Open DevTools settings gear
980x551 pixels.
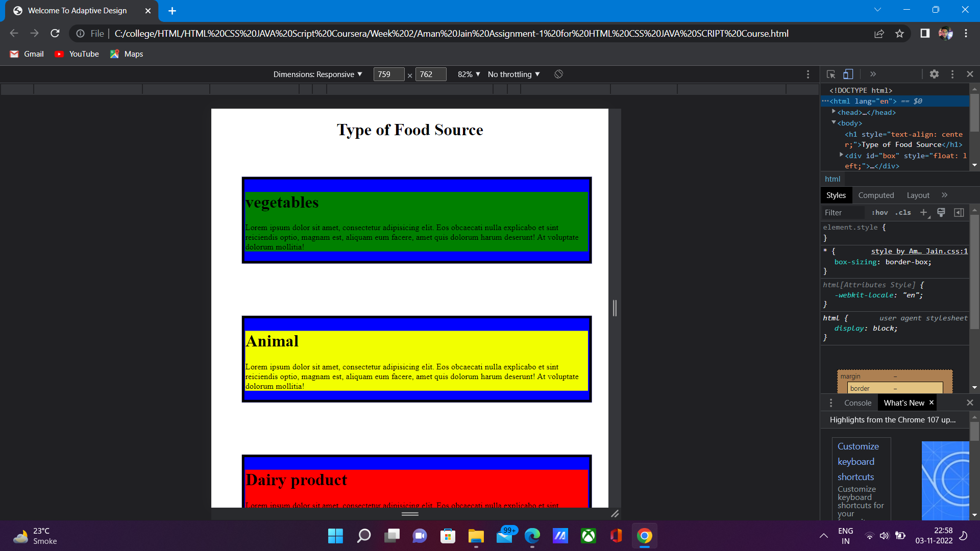934,74
